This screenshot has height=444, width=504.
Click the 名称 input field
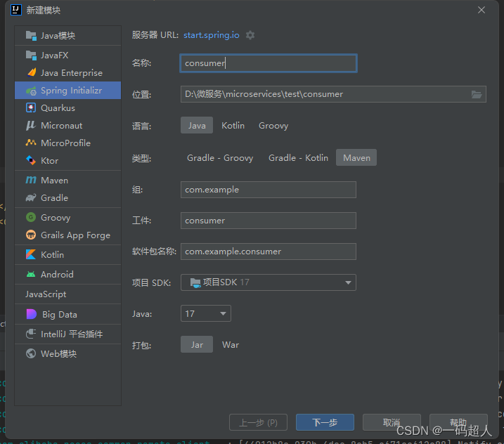click(269, 63)
